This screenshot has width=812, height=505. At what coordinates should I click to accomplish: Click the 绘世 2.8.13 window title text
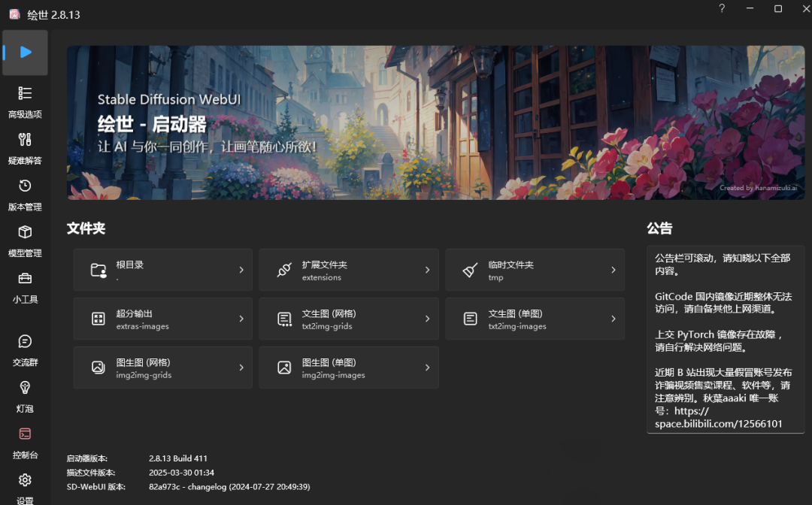coord(53,14)
